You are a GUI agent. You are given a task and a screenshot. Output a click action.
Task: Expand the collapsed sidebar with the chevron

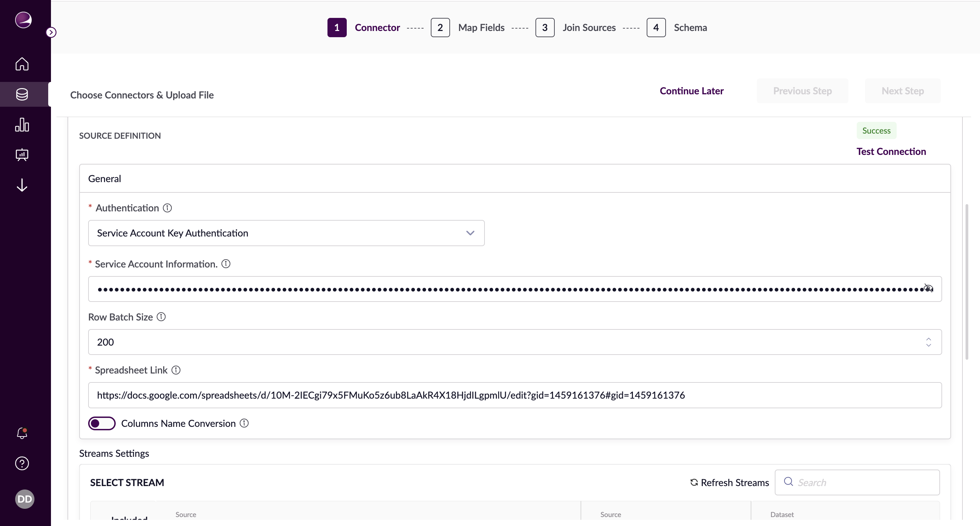point(52,32)
